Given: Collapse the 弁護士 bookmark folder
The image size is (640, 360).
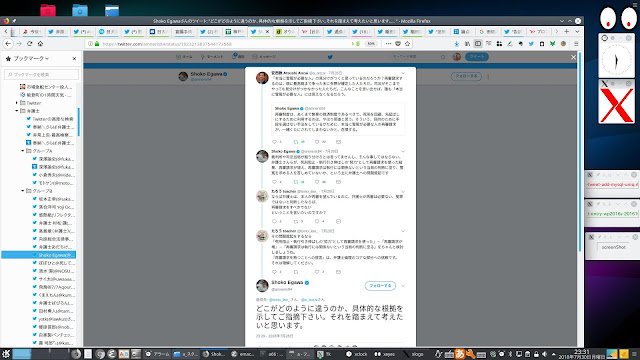Looking at the screenshot, I should pyautogui.click(x=17, y=111).
